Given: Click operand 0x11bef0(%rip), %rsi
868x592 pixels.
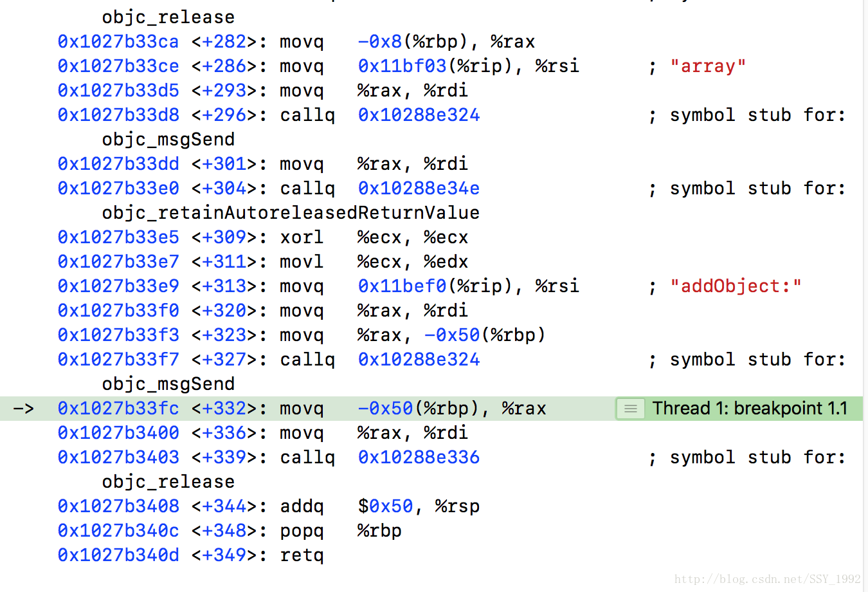Looking at the screenshot, I should click(x=469, y=286).
